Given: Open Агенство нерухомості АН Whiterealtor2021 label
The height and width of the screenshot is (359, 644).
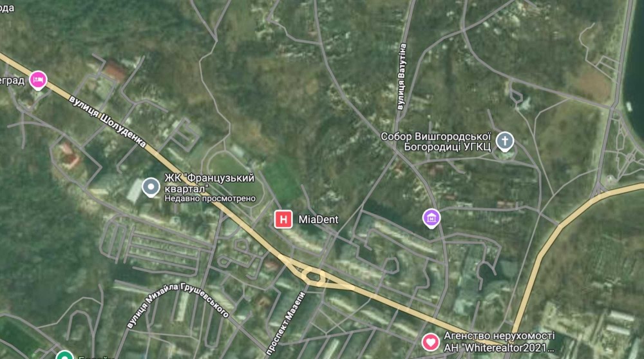Looking at the screenshot, I should point(499,342).
